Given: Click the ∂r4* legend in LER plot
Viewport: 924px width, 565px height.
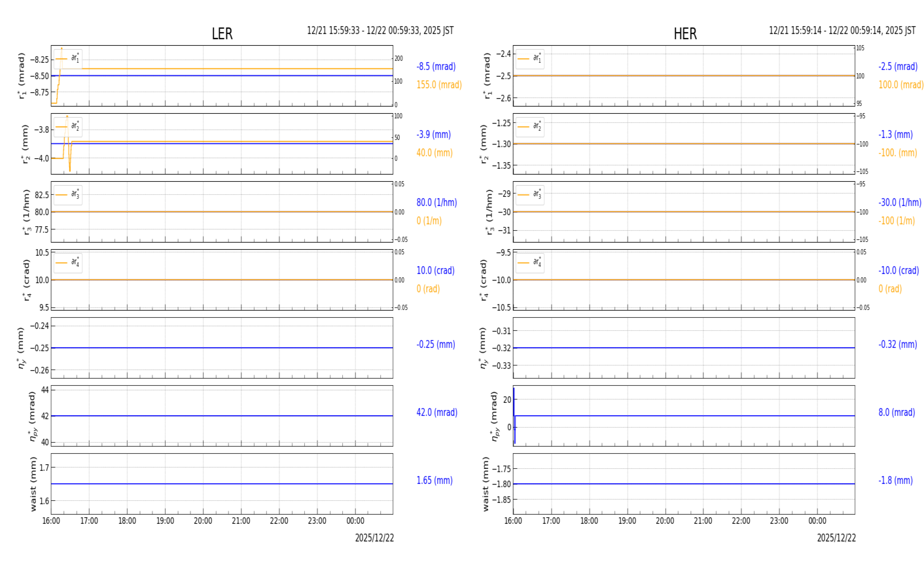Looking at the screenshot, I should [x=67, y=262].
